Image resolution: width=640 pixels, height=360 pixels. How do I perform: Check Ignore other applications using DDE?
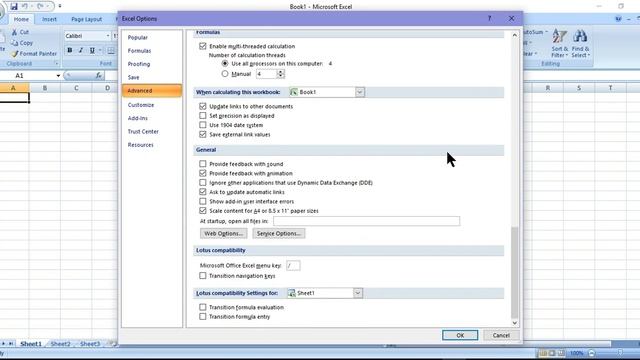tap(203, 182)
